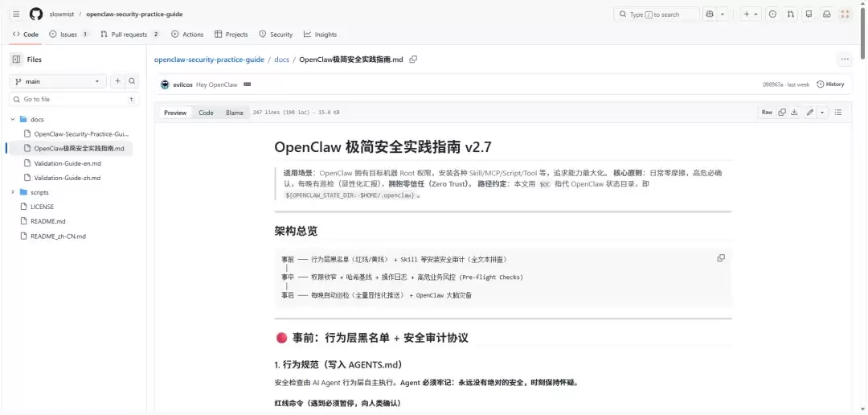
Task: Copy the architecture code block
Action: (x=721, y=258)
